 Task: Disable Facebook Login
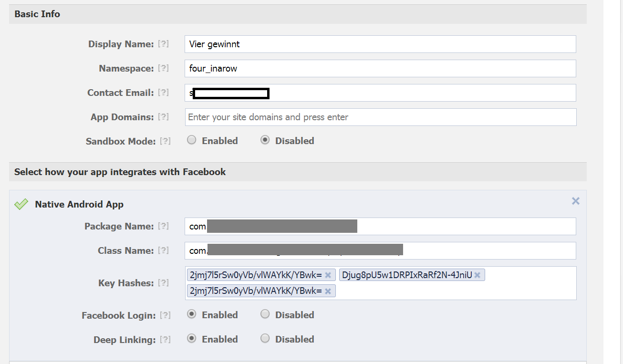click(x=265, y=314)
